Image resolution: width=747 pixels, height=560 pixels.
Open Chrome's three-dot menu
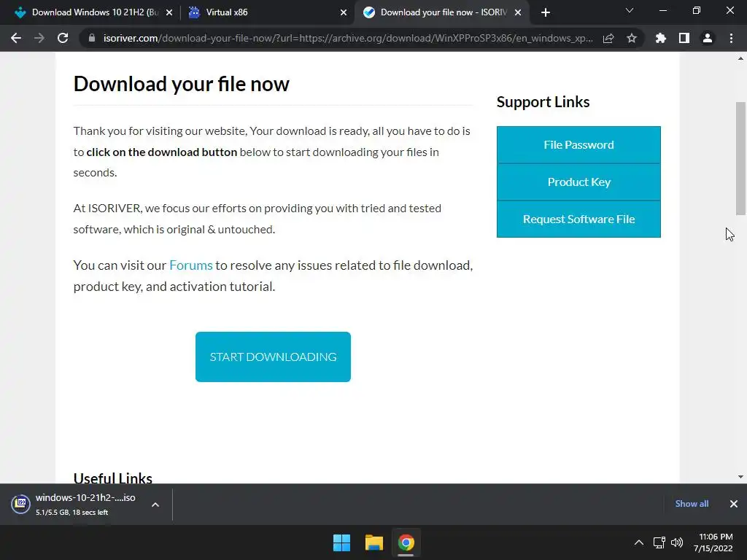click(731, 38)
